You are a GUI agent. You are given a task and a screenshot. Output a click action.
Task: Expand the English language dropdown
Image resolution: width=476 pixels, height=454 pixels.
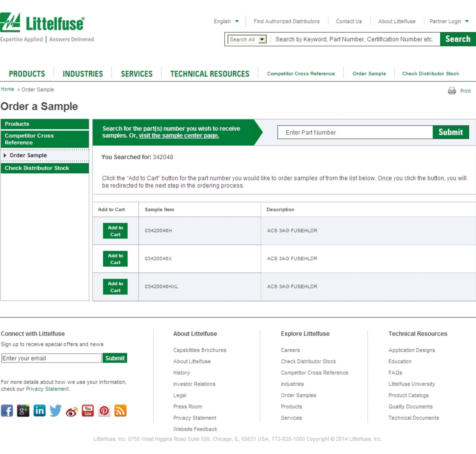pyautogui.click(x=226, y=21)
